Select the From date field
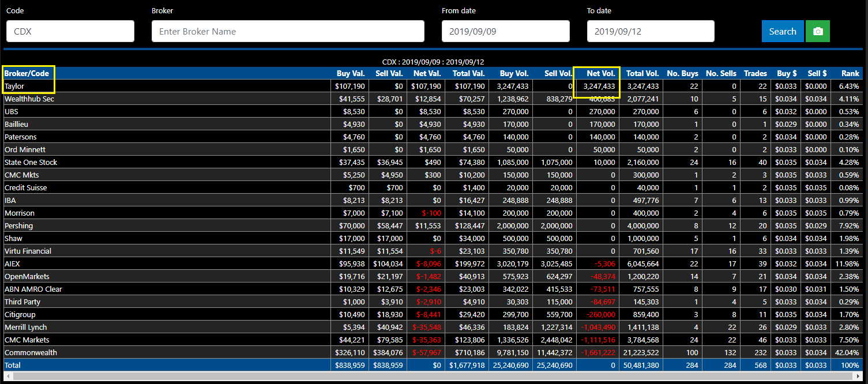Viewport: 868px width, 384px height. tap(506, 31)
